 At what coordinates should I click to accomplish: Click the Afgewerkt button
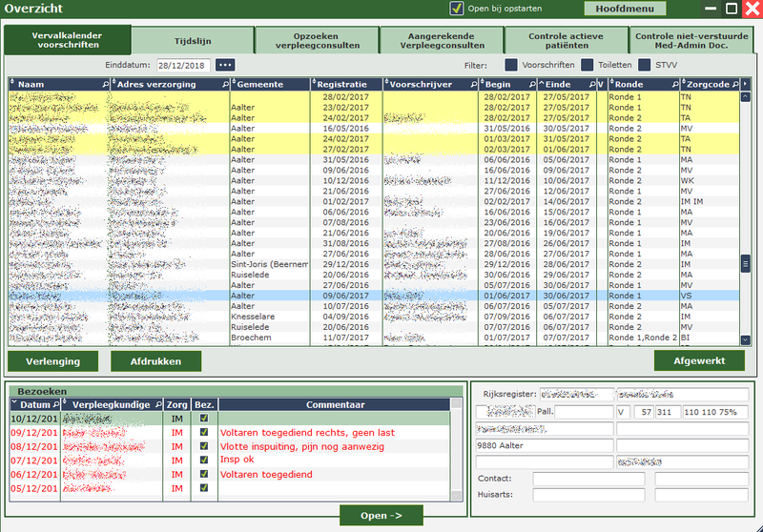point(698,360)
